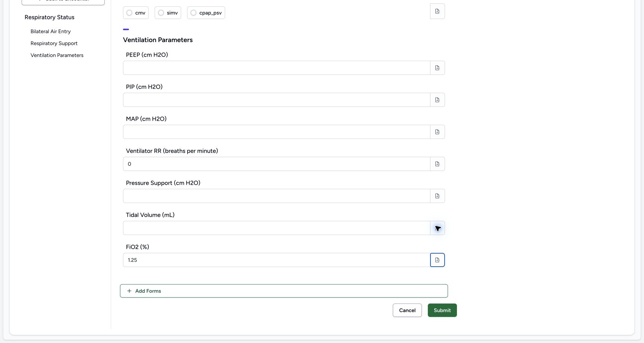644x343 pixels.
Task: Submit the respiratory form
Action: point(442,310)
